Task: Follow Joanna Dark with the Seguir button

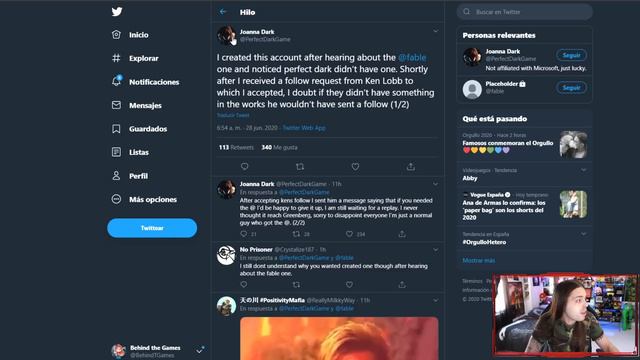Action: pyautogui.click(x=571, y=55)
